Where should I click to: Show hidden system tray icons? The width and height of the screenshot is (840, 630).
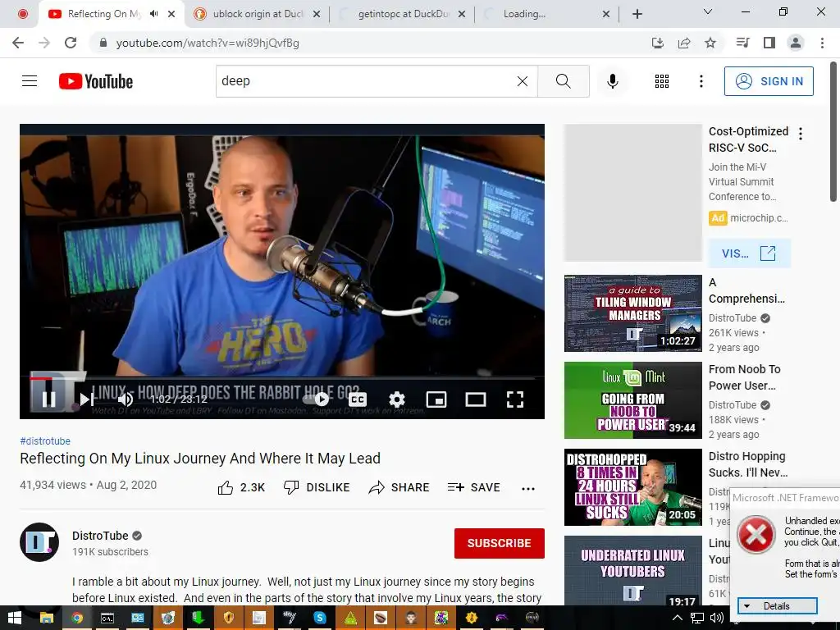677,619
